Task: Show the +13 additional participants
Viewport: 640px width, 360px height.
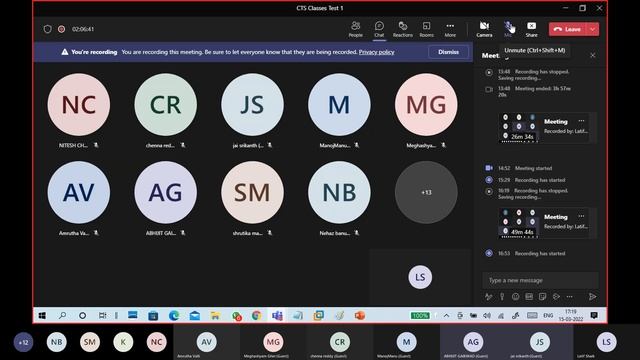Action: [426, 192]
